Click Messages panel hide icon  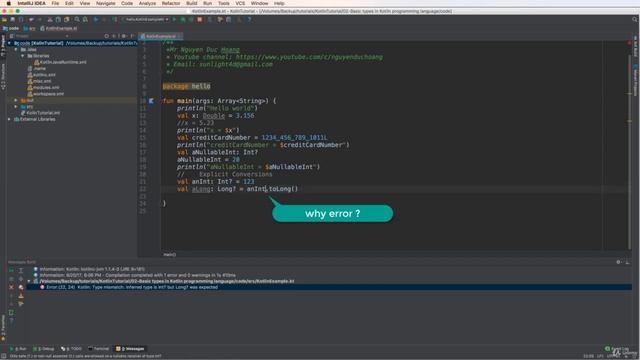click(627, 262)
